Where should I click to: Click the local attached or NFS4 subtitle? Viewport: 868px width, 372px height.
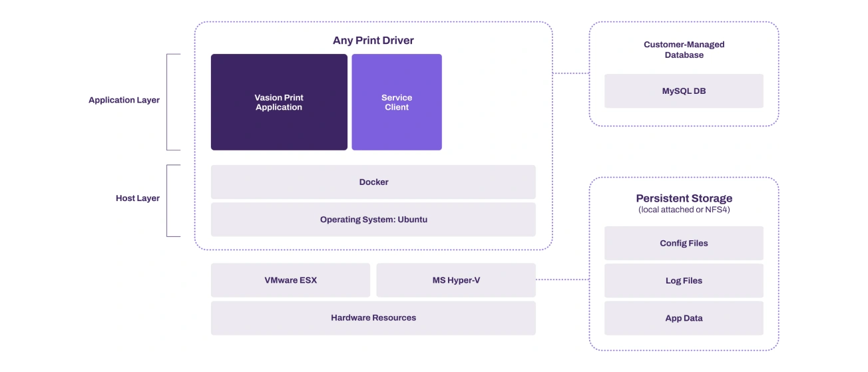pos(684,210)
